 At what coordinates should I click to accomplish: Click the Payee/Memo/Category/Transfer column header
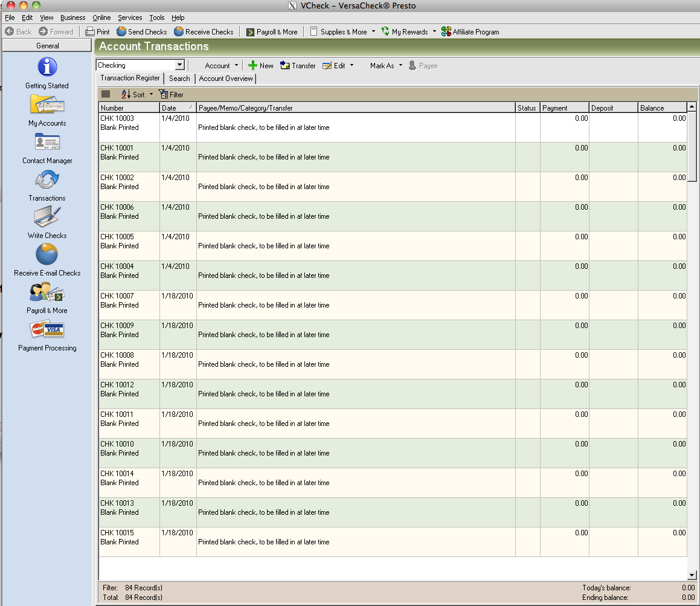point(356,108)
